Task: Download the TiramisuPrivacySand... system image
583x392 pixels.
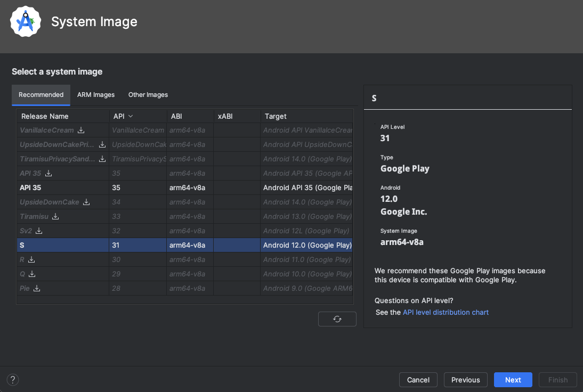Action: click(x=102, y=159)
